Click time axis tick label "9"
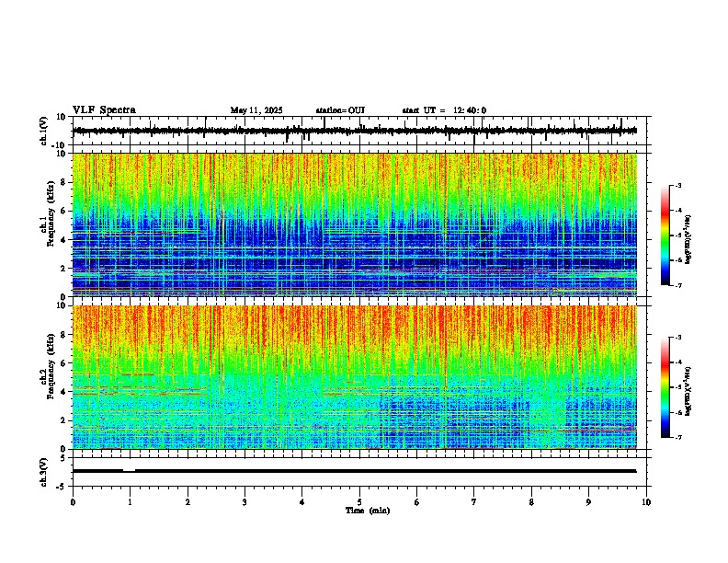The width and height of the screenshot is (728, 563). (x=588, y=502)
